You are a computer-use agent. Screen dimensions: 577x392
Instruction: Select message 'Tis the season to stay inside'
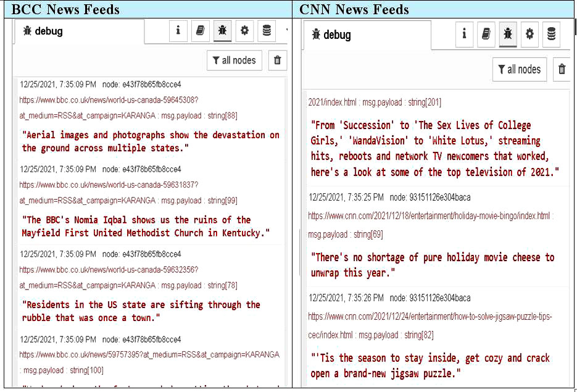(430, 365)
